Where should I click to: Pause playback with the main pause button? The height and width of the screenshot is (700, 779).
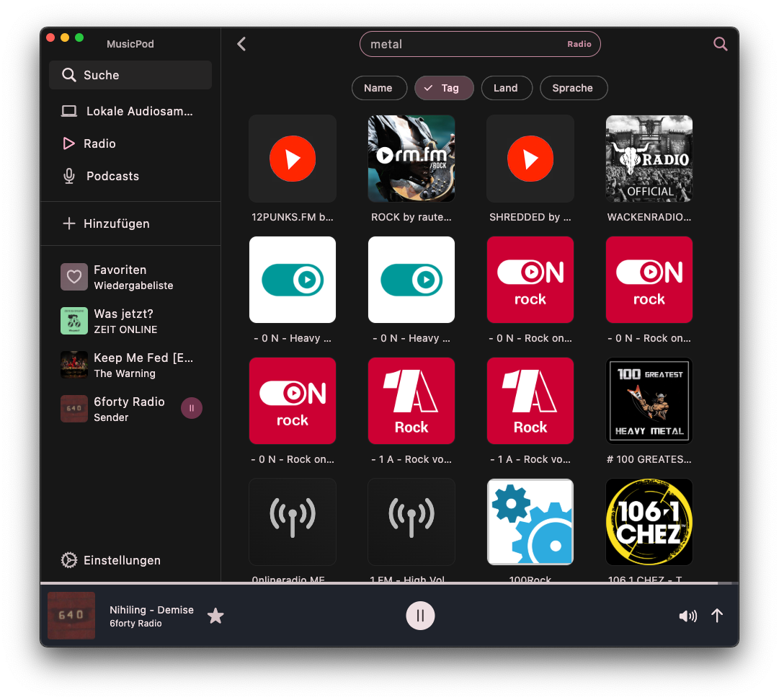[420, 616]
